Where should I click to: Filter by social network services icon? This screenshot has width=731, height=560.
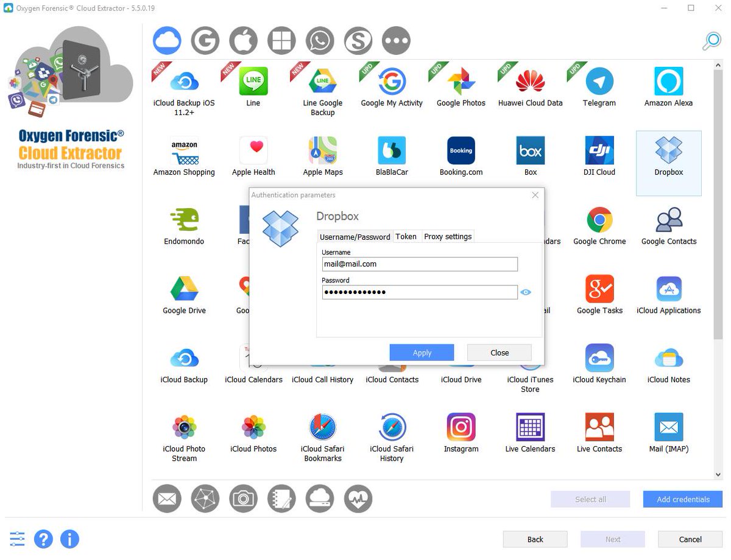tap(205, 499)
